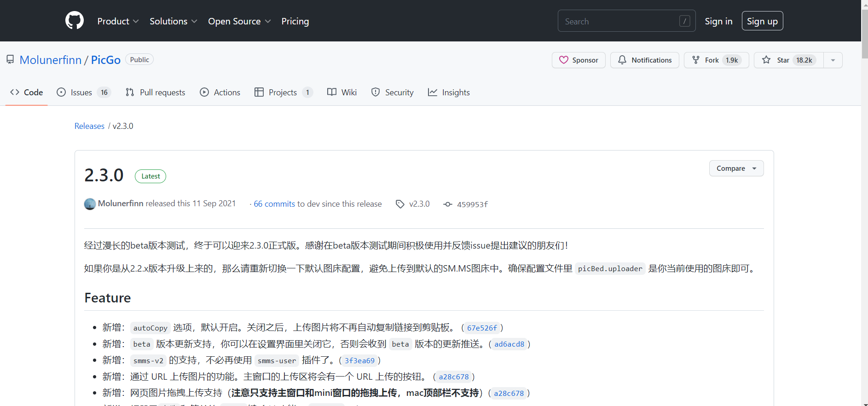
Task: Switch to the Code tab
Action: point(27,93)
